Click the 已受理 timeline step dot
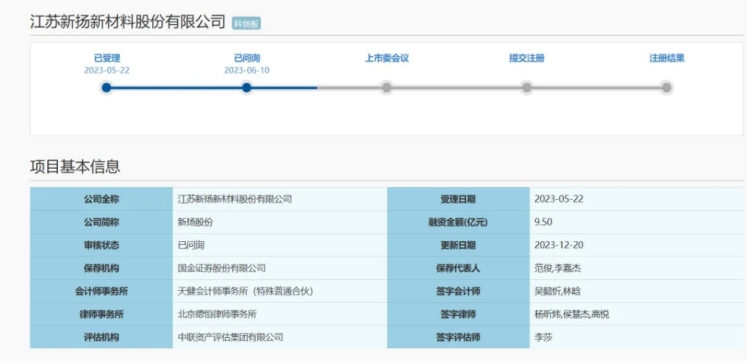Screen dimensions: 751x364 [106, 88]
